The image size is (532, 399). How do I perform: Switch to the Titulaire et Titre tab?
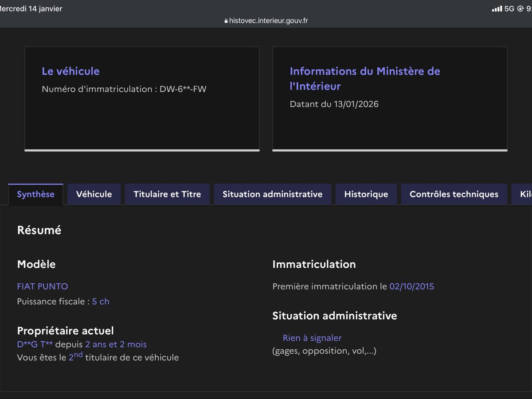[167, 194]
